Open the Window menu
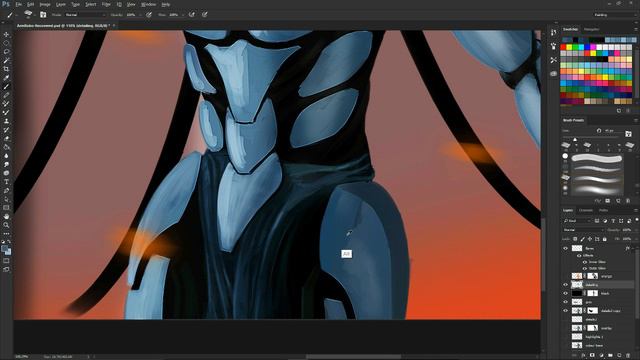 (x=148, y=4)
